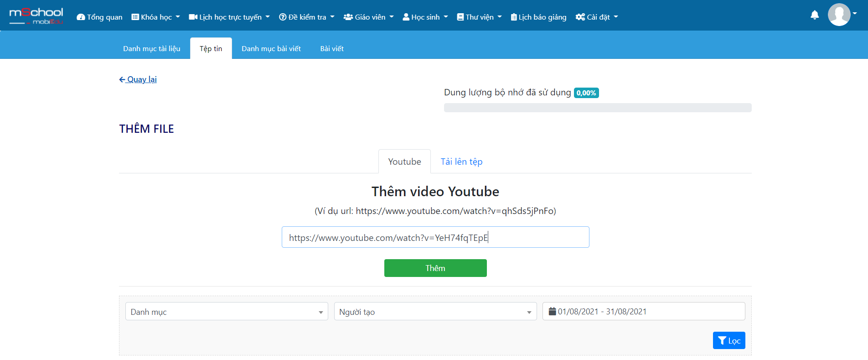Click the Khóa học list icon
Viewport: 868px width, 360px height.
click(x=135, y=17)
